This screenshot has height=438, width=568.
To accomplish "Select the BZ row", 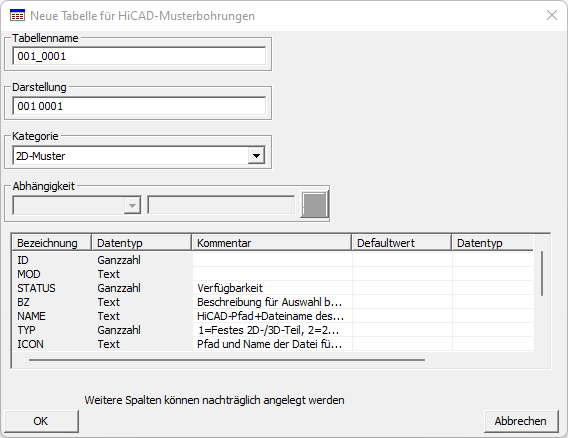I will click(273, 302).
